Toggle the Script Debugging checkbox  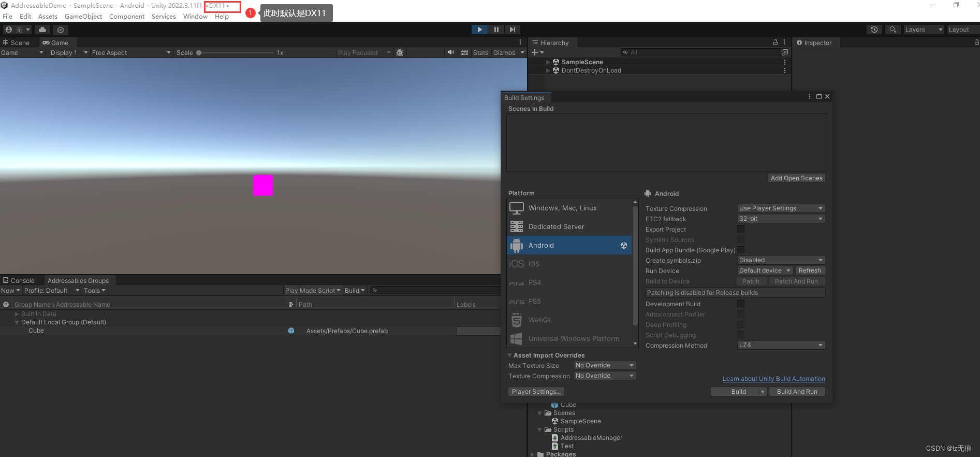tap(741, 335)
